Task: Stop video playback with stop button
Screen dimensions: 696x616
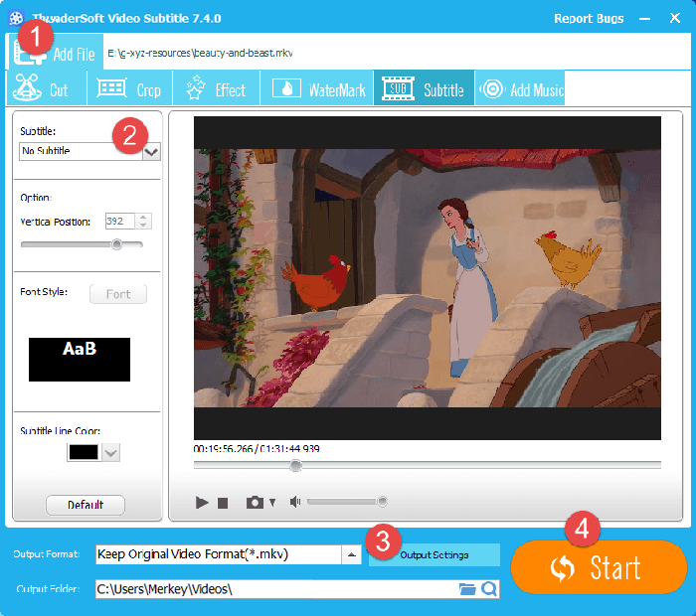Action: [224, 503]
